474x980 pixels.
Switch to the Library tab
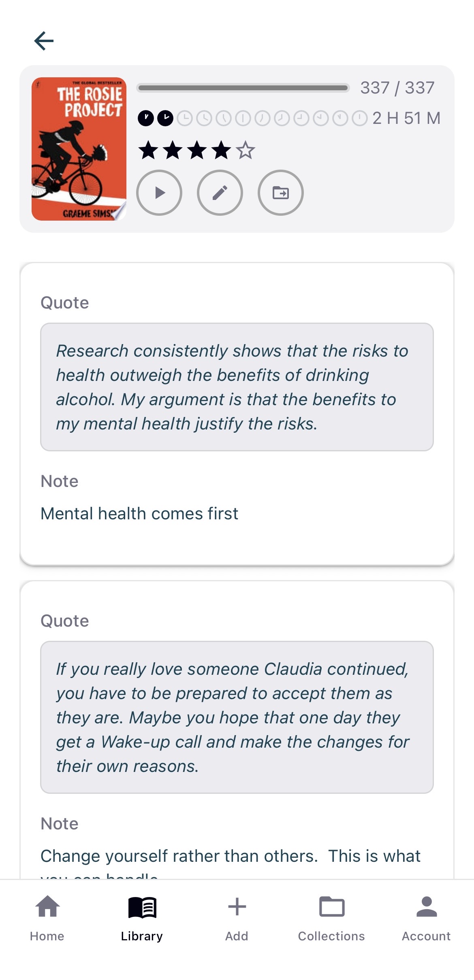(142, 918)
